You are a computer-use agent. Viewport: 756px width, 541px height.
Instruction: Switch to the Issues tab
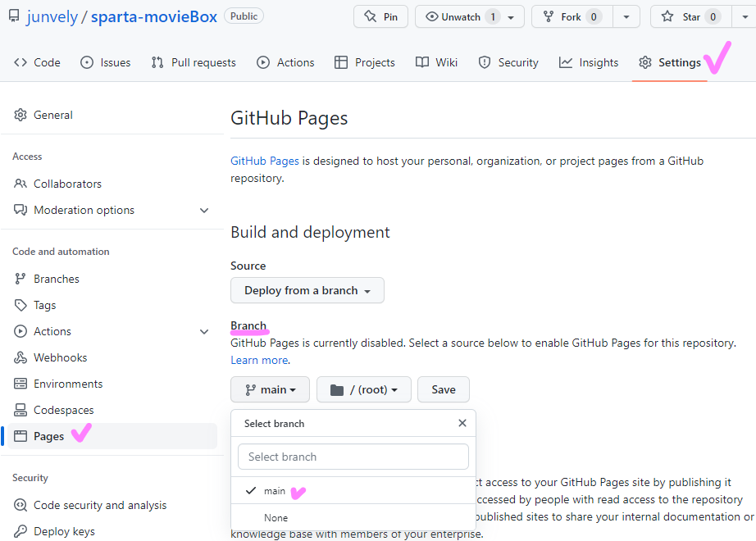point(106,62)
